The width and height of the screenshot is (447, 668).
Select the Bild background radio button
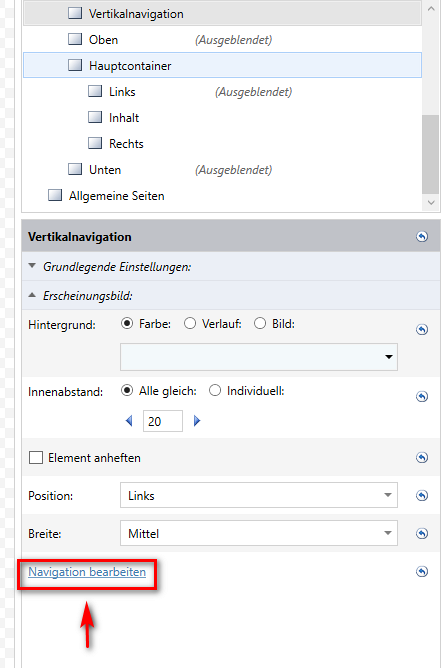[260, 324]
